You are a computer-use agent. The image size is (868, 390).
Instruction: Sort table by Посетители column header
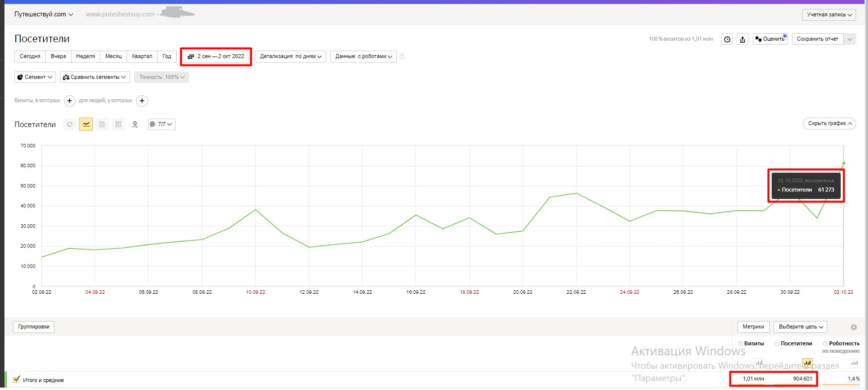coord(796,343)
